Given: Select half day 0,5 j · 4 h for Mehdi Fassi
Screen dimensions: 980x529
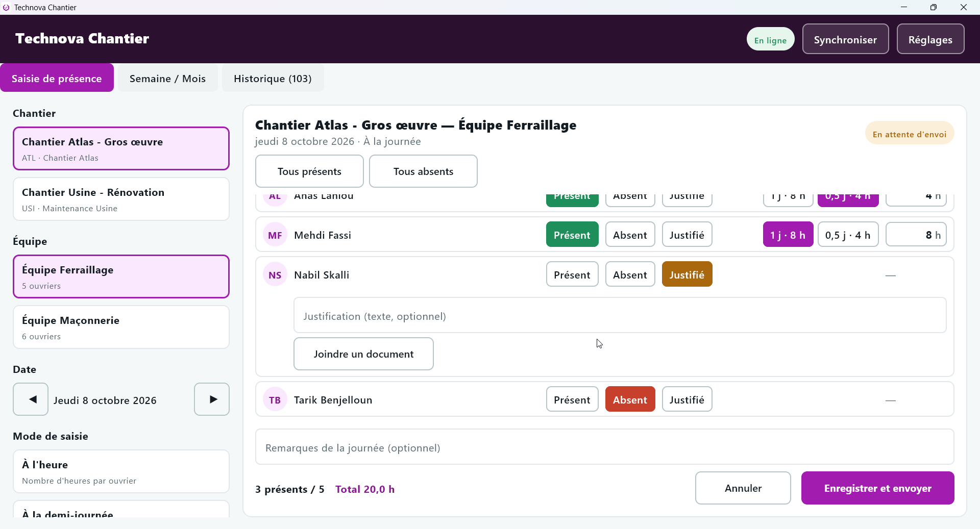Looking at the screenshot, I should [848, 235].
